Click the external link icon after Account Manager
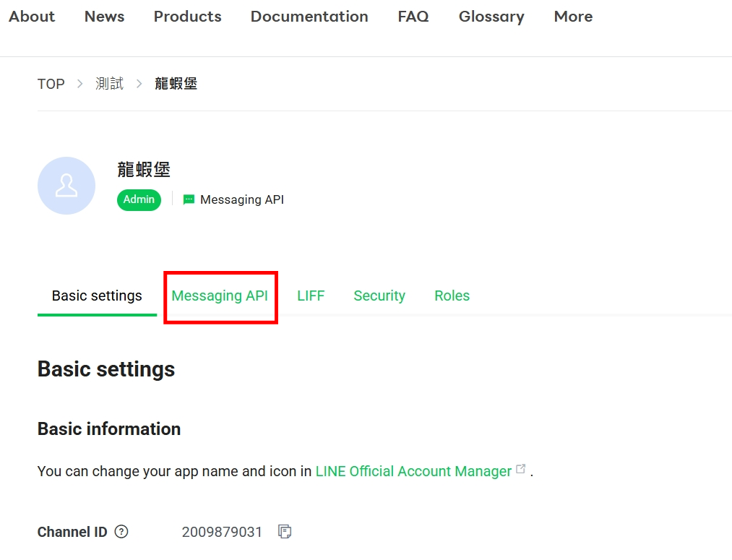The width and height of the screenshot is (732, 560). (521, 469)
